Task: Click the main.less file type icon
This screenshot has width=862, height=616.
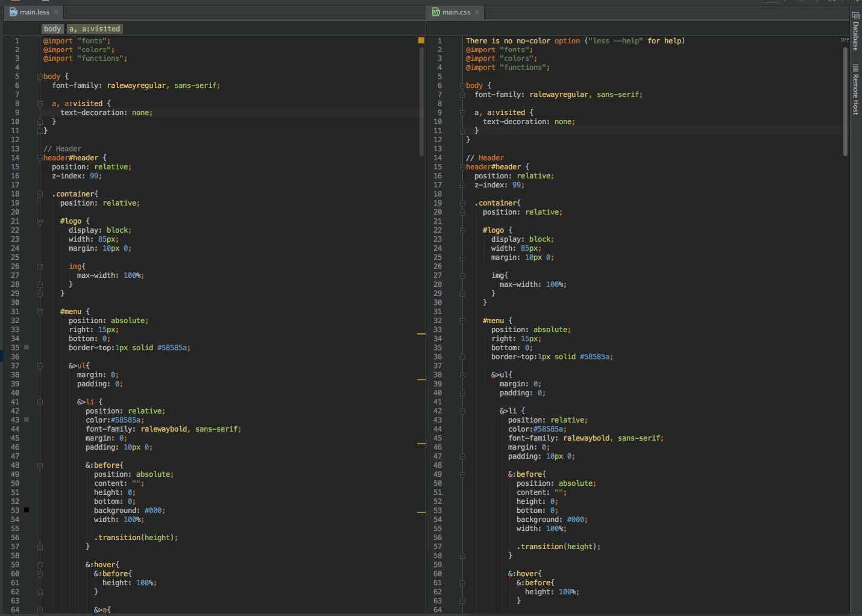Action: 13,12
